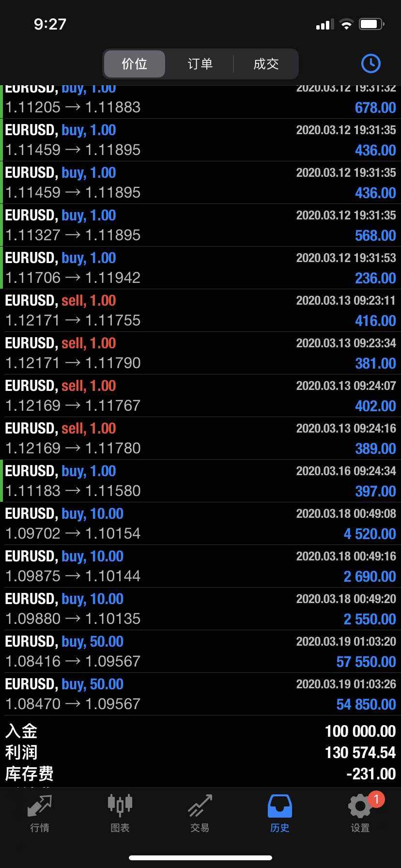Select the 价位 positions segment
This screenshot has height=868, width=401.
tap(135, 64)
